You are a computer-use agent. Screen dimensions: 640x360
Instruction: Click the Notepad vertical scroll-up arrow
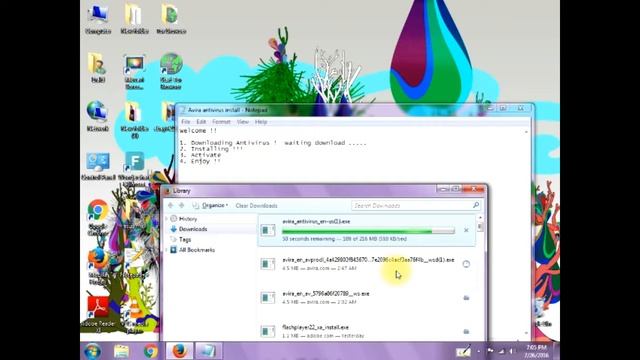[x=526, y=131]
